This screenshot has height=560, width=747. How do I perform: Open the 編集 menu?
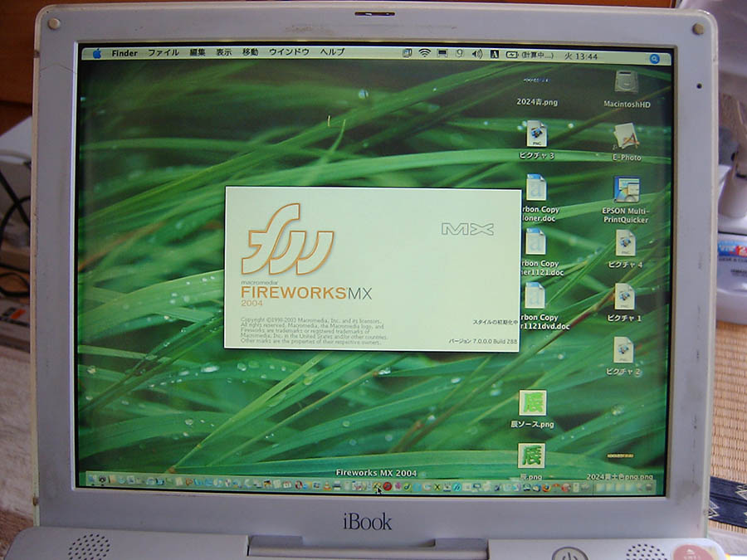(x=198, y=52)
